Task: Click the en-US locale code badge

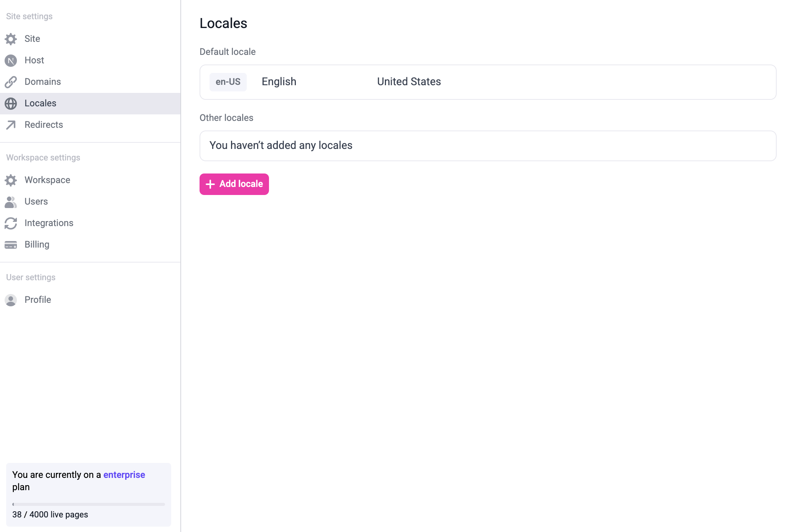Action: (228, 82)
